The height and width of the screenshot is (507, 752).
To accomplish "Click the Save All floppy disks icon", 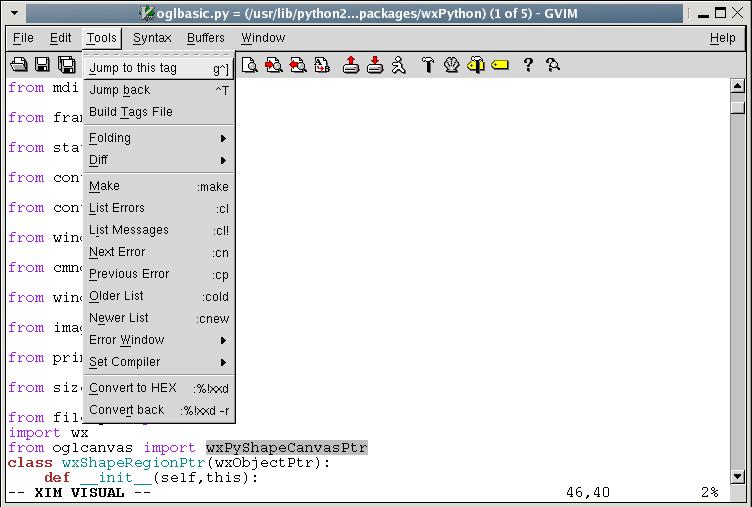I will 67,65.
